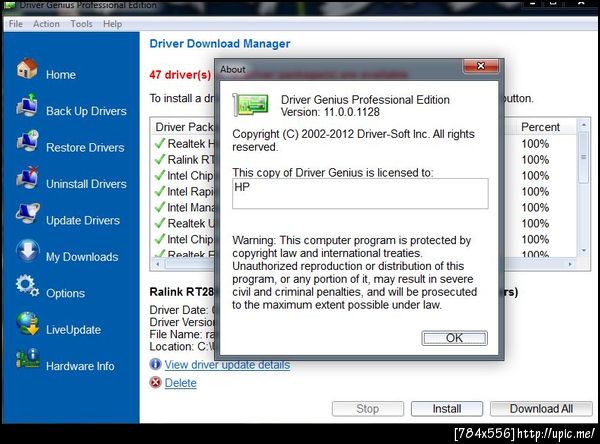Click the Restore Drivers icon
This screenshot has height=444, width=600.
tap(28, 141)
